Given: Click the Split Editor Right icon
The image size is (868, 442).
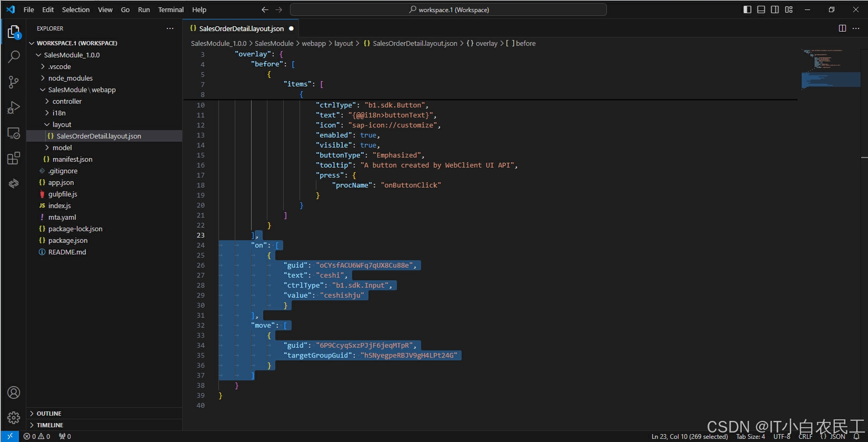Looking at the screenshot, I should pyautogui.click(x=842, y=28).
